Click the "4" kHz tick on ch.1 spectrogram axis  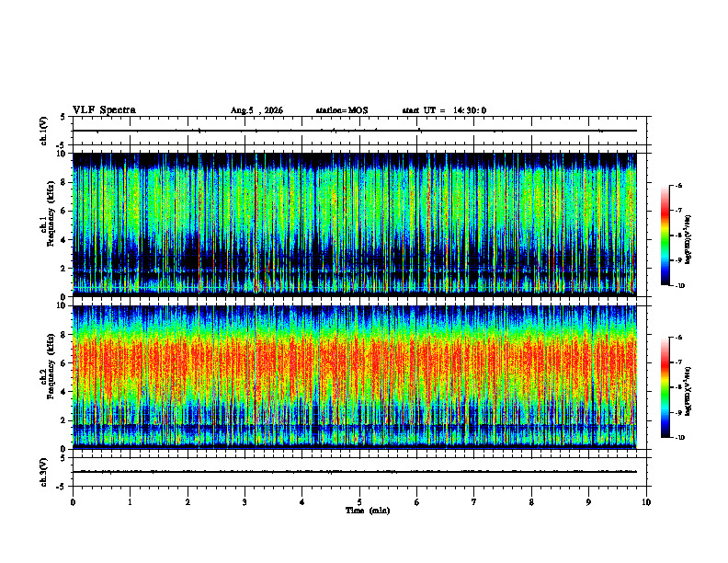pyautogui.click(x=63, y=240)
